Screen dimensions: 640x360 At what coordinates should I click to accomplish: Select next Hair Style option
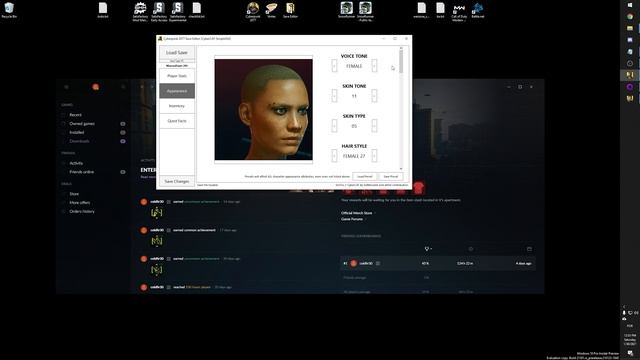coord(374,156)
